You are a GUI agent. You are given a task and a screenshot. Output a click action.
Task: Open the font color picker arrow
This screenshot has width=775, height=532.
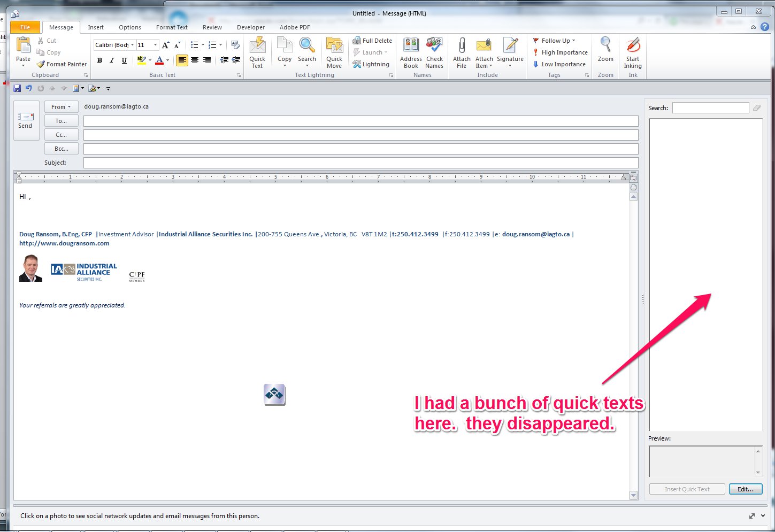167,60
